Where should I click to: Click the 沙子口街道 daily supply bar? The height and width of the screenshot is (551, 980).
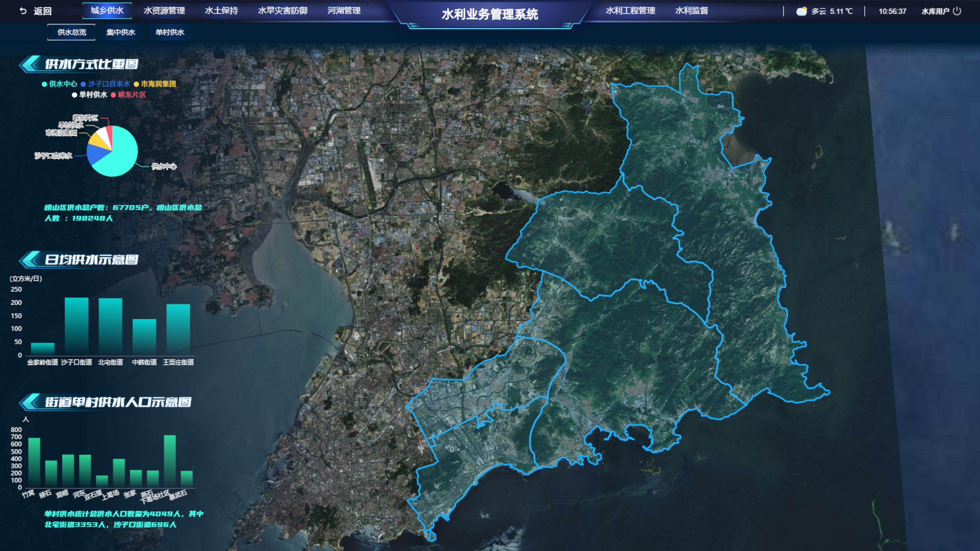click(77, 326)
